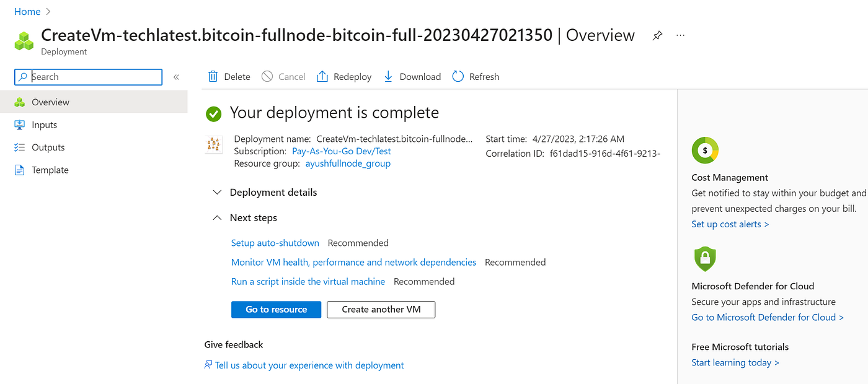868x384 pixels.
Task: Click the Refresh toolbar label
Action: 484,77
